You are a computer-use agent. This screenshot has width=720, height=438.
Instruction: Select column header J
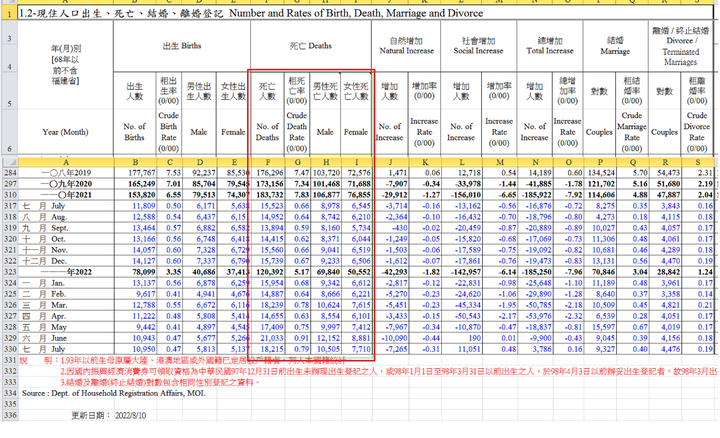tap(390, 162)
